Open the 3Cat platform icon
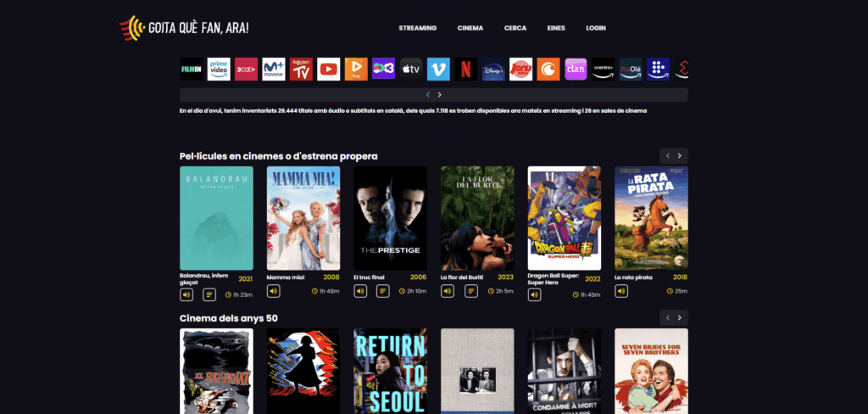The width and height of the screenshot is (868, 414). tap(247, 70)
